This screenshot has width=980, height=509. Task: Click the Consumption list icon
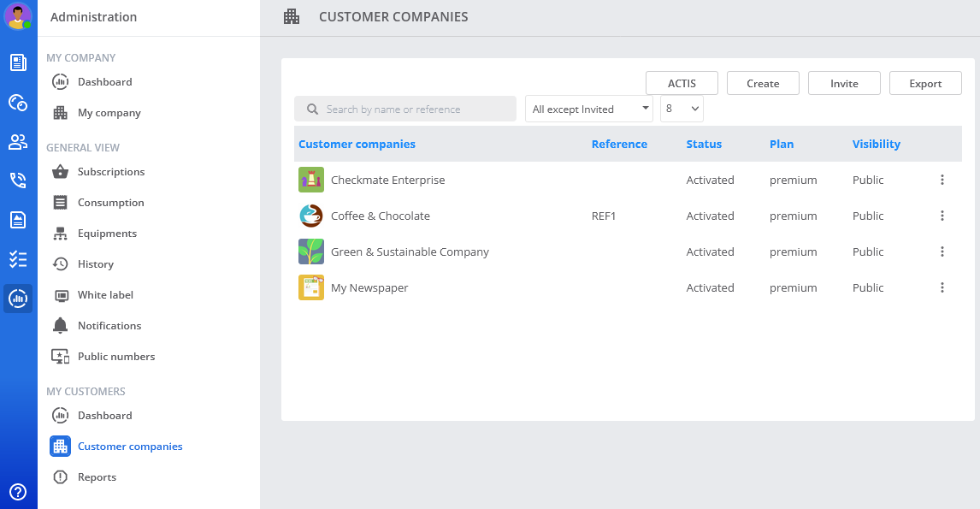[60, 202]
